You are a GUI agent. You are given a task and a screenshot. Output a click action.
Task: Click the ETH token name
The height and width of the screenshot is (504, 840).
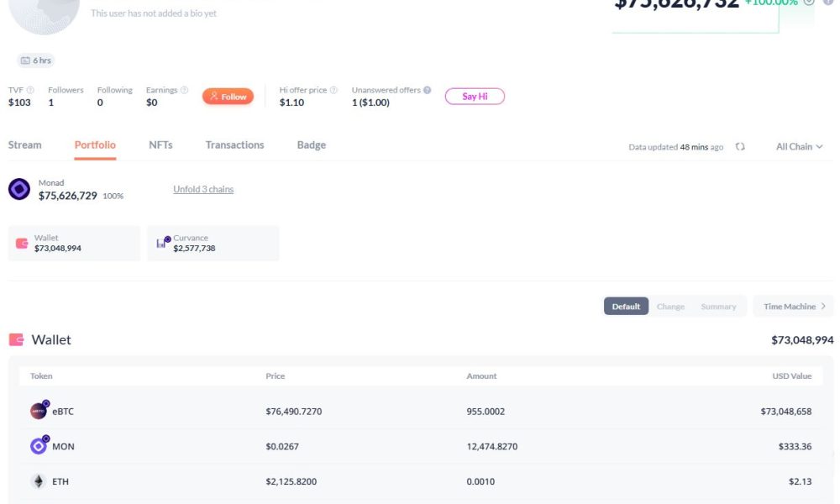coord(60,481)
